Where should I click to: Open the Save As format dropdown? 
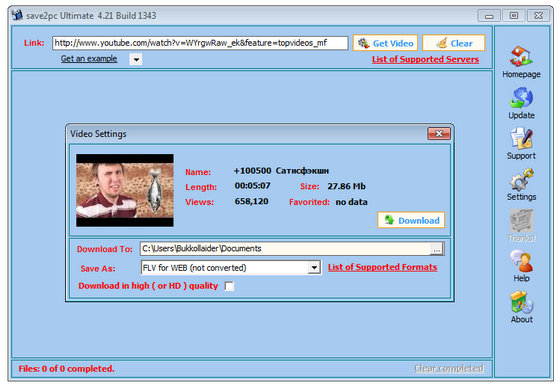pyautogui.click(x=314, y=268)
